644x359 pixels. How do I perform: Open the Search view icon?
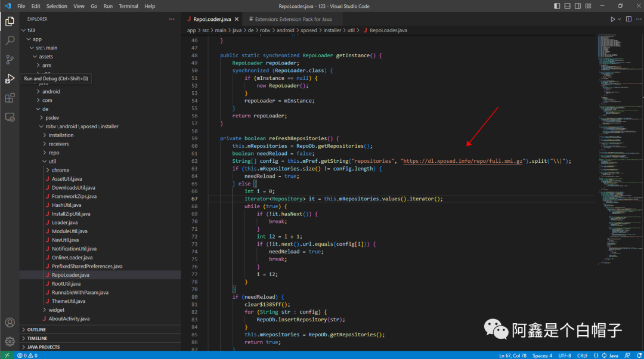pyautogui.click(x=10, y=41)
